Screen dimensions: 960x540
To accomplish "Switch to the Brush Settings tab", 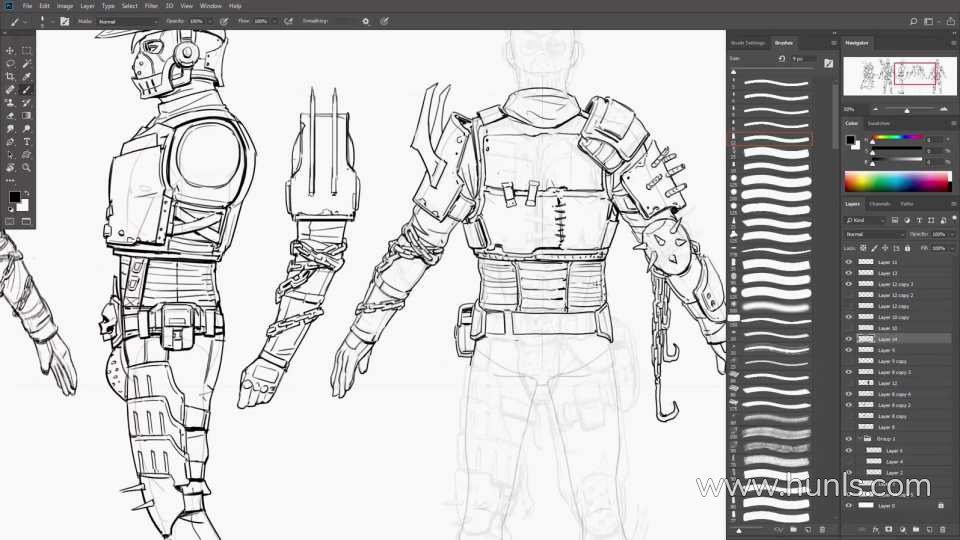I will click(x=748, y=43).
